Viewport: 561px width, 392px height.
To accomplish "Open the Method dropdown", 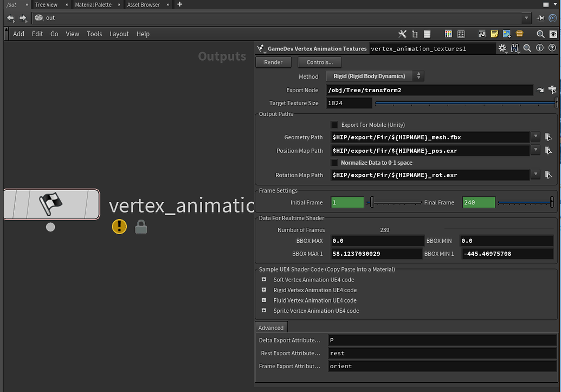I will click(x=375, y=76).
